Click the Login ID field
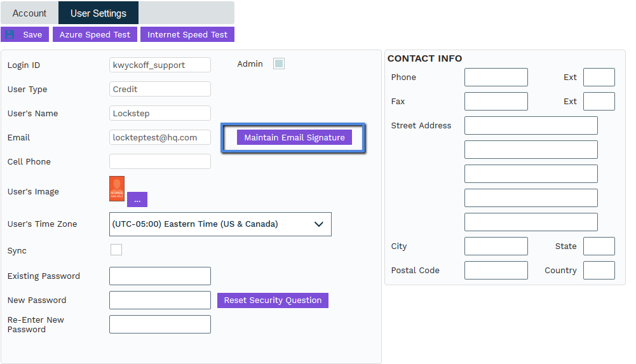 pos(160,65)
